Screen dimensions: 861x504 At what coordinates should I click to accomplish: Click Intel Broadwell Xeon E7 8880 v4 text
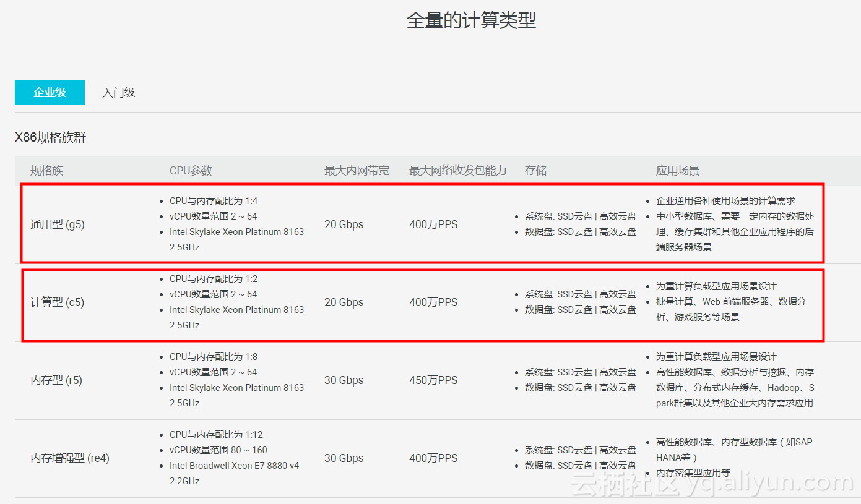point(235,466)
